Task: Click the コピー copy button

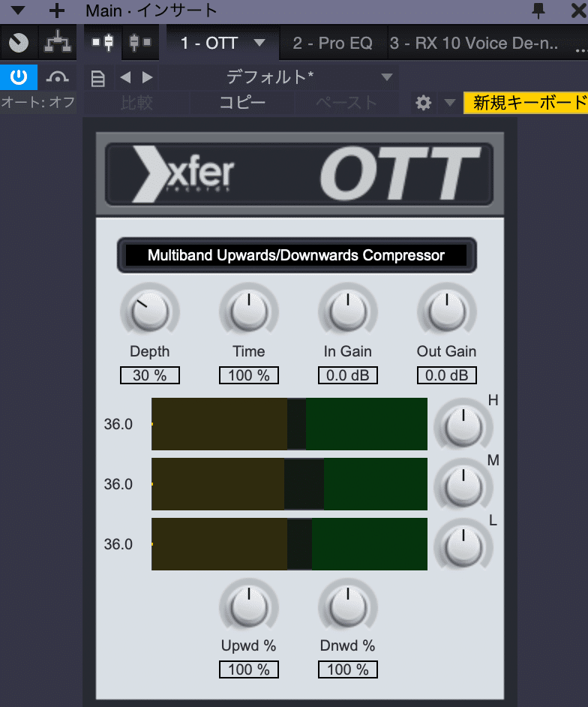Action: click(242, 103)
